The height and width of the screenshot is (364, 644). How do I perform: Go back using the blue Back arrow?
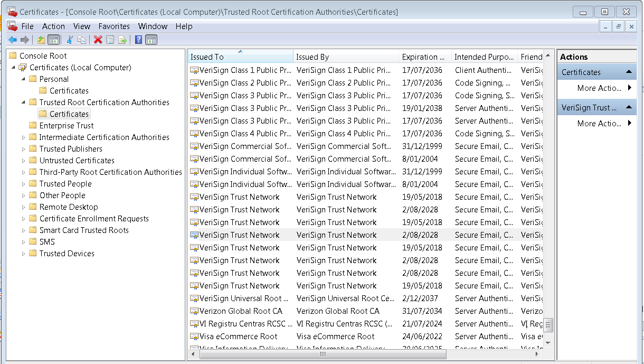tap(13, 40)
